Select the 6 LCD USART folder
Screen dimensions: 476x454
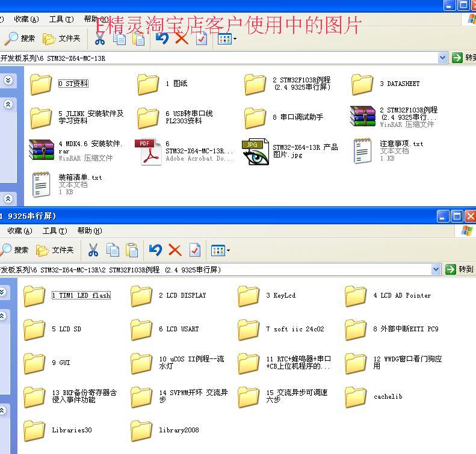[164, 330]
